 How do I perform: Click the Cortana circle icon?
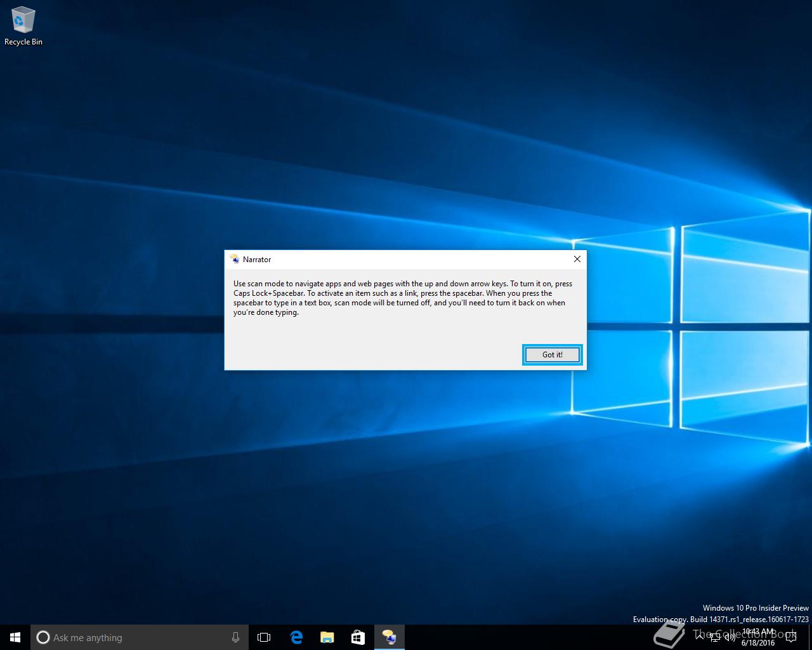click(x=43, y=637)
